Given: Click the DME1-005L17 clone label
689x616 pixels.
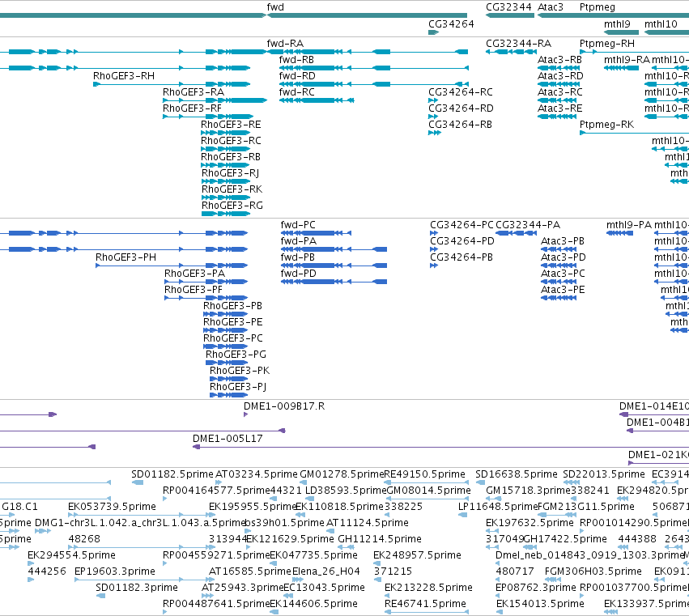Looking at the screenshot, I should click(228, 439).
